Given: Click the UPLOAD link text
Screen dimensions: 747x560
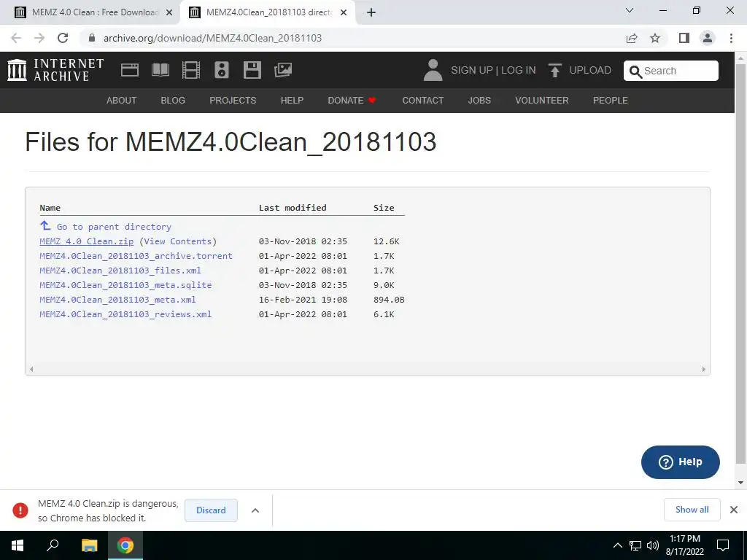Looking at the screenshot, I should (589, 70).
